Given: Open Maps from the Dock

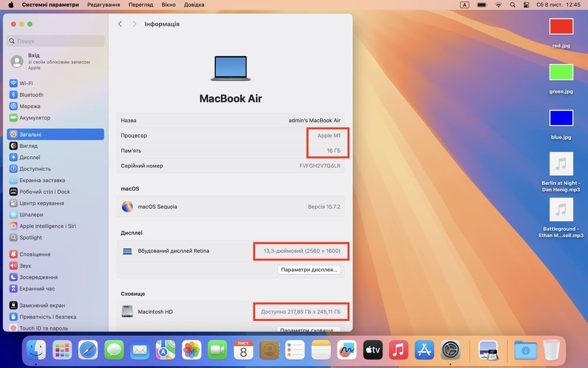Looking at the screenshot, I should [166, 350].
